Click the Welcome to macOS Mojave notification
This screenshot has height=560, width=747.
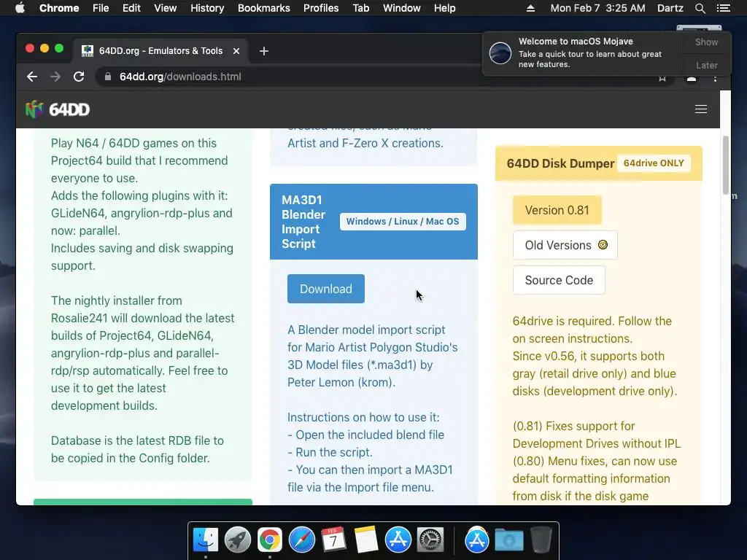581,52
